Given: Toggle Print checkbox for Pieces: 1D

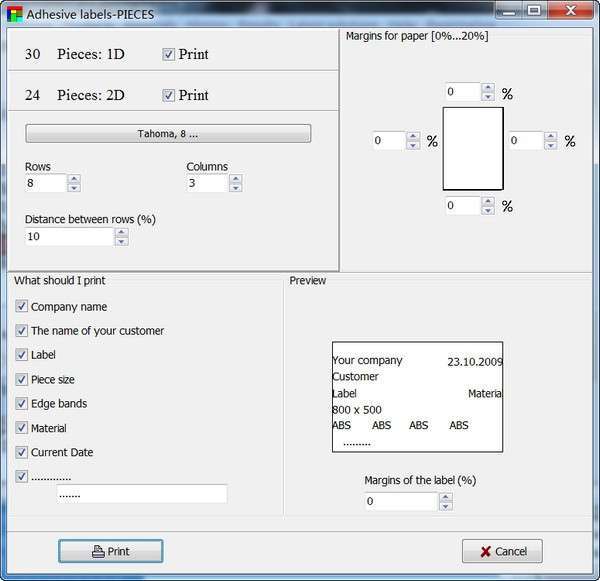Looking at the screenshot, I should 168,54.
